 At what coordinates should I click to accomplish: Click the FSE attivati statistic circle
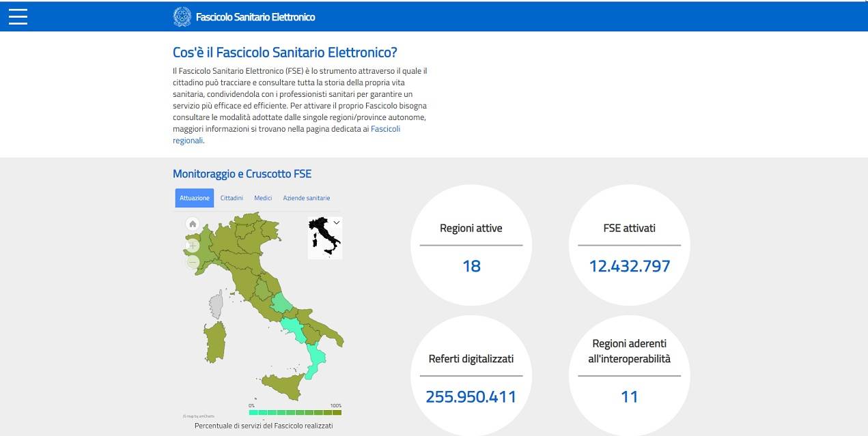point(628,245)
